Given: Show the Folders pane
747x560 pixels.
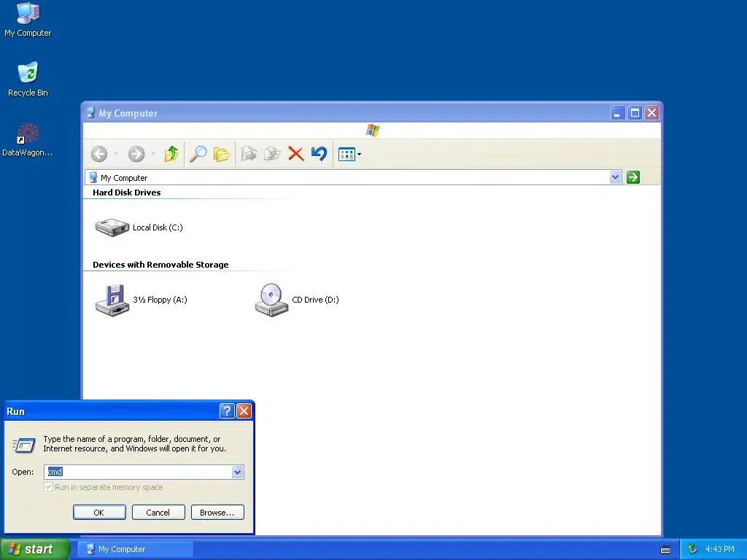Looking at the screenshot, I should click(x=222, y=154).
